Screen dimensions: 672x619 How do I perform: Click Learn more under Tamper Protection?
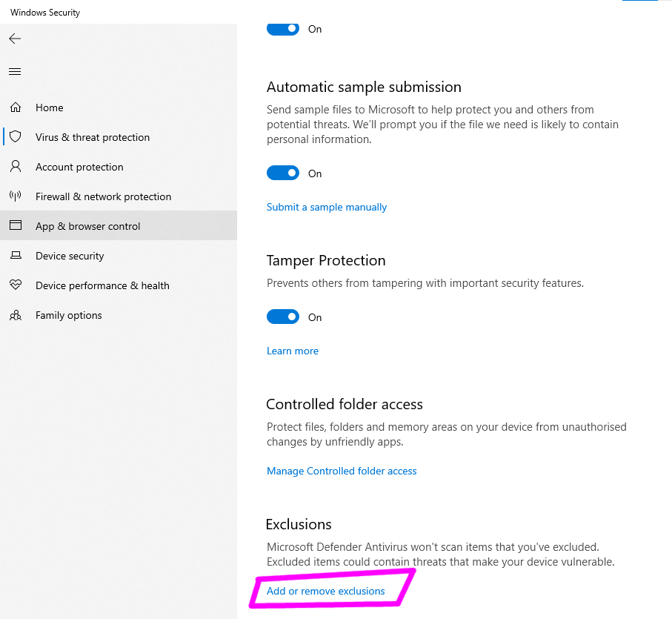pos(293,351)
